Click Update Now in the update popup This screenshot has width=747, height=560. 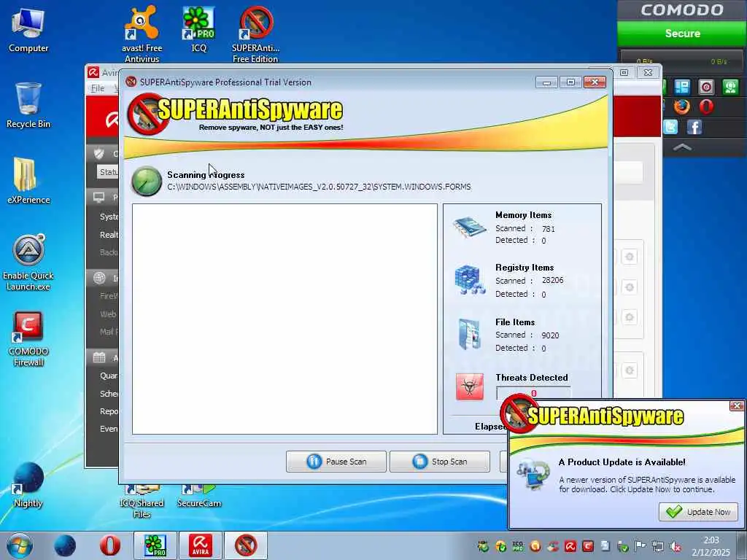pyautogui.click(x=698, y=512)
